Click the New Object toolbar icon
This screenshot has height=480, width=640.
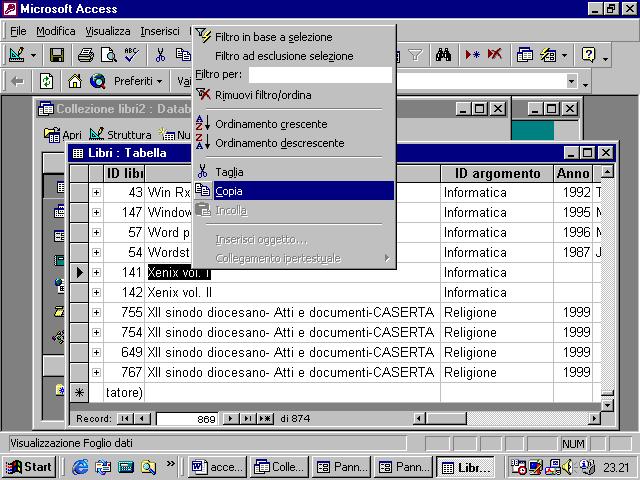pyautogui.click(x=548, y=55)
